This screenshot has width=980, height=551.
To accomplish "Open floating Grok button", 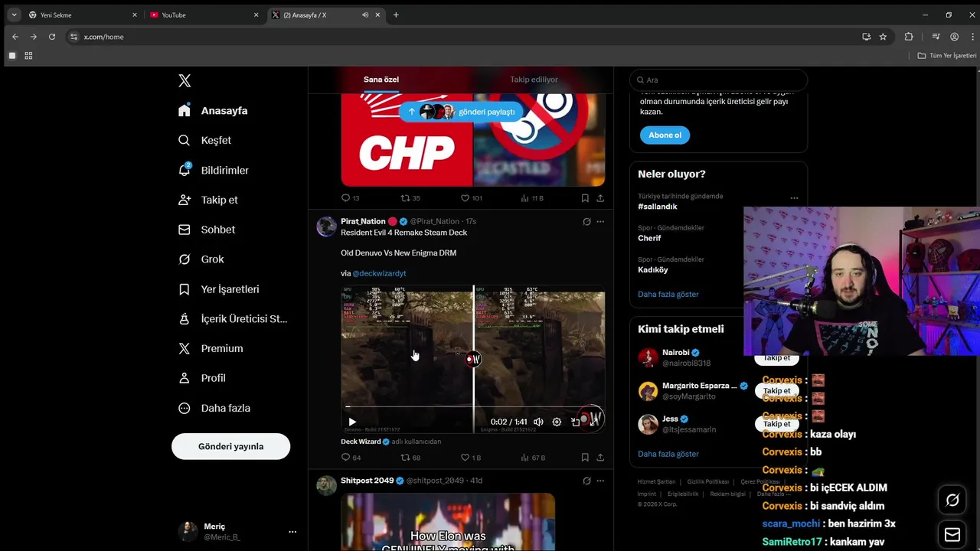I will click(x=952, y=500).
